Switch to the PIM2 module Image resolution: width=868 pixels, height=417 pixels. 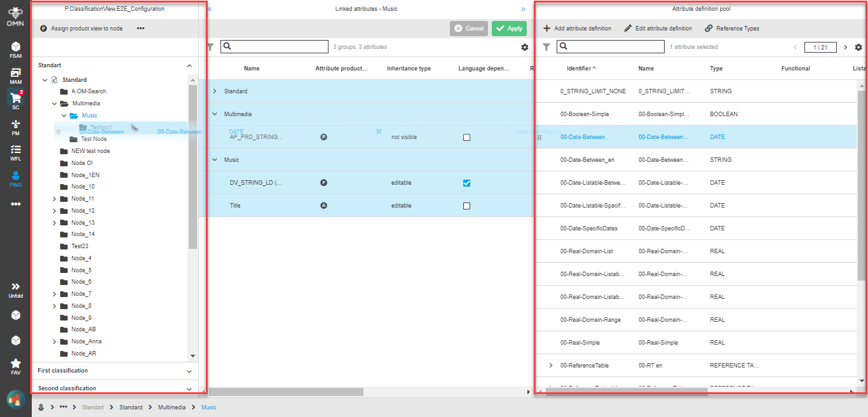tap(15, 177)
